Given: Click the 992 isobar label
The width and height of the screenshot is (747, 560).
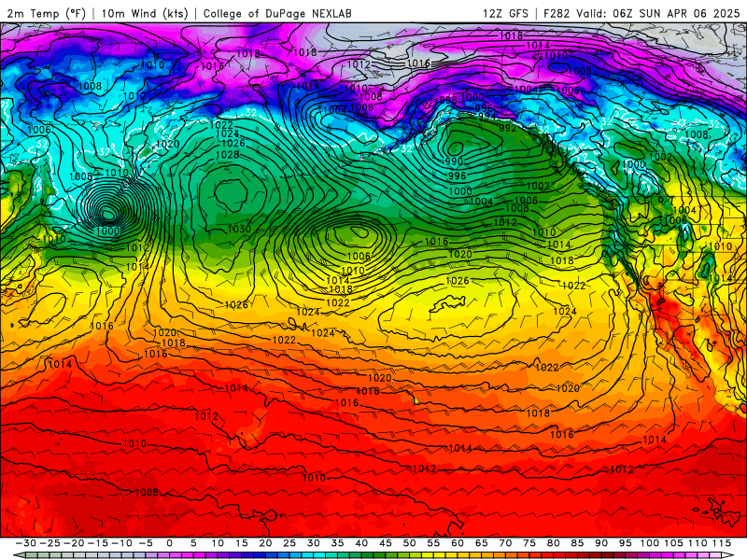Looking at the screenshot, I should click(x=507, y=128).
